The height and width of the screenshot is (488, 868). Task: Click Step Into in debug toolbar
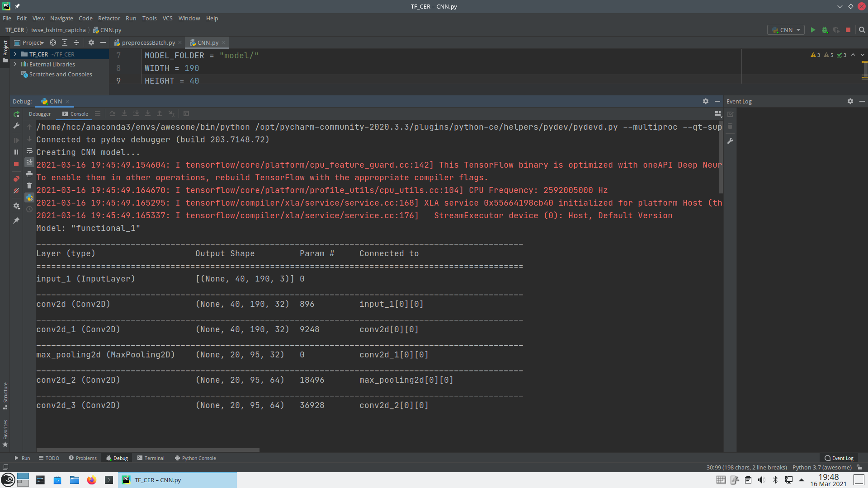pyautogui.click(x=124, y=114)
